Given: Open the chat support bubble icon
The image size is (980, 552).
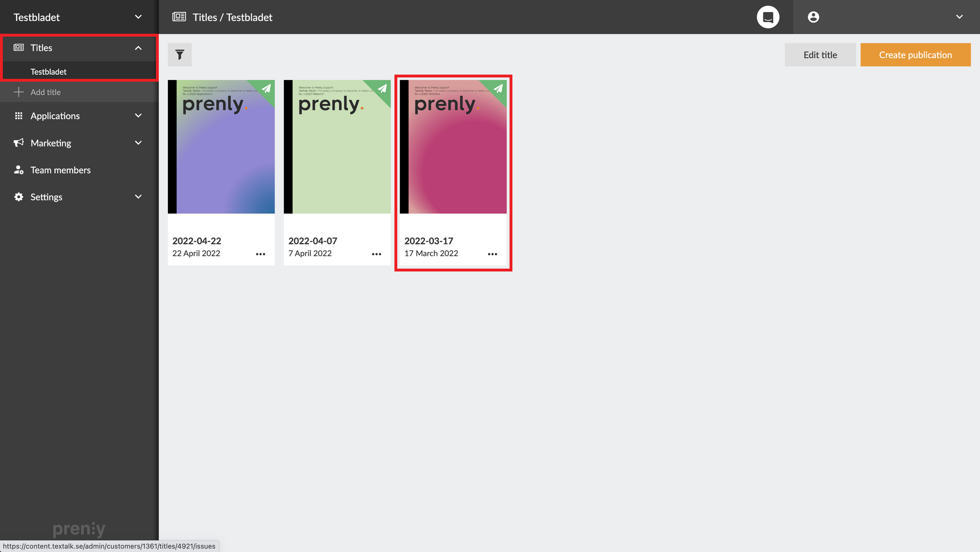Looking at the screenshot, I should 768,17.
